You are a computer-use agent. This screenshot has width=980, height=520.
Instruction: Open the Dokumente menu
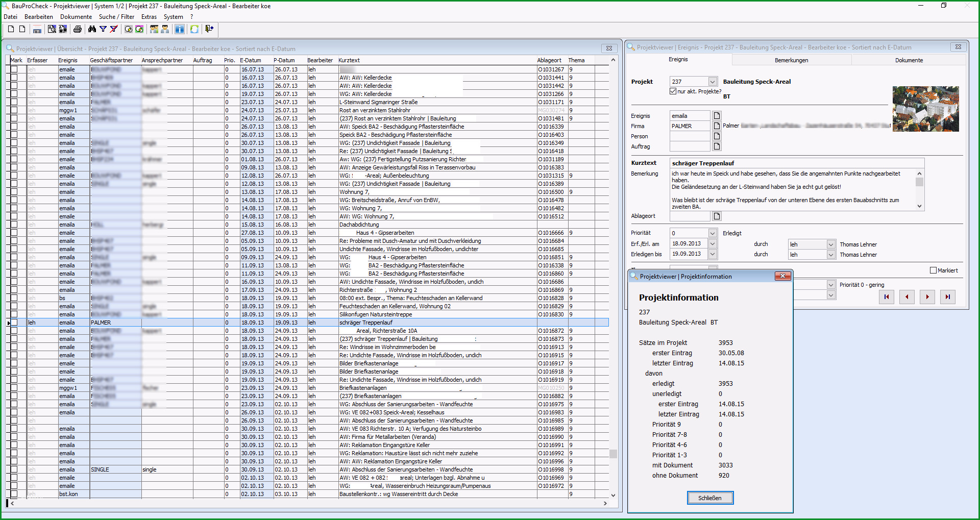click(76, 17)
